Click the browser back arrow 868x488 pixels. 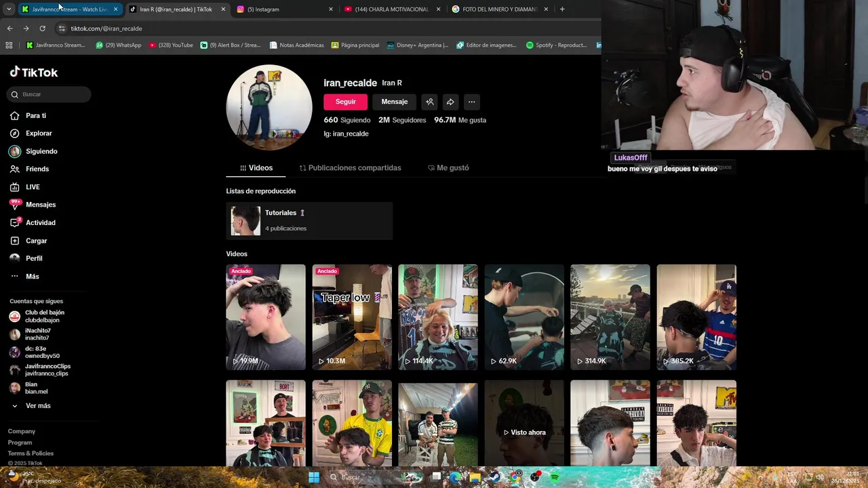click(x=9, y=28)
